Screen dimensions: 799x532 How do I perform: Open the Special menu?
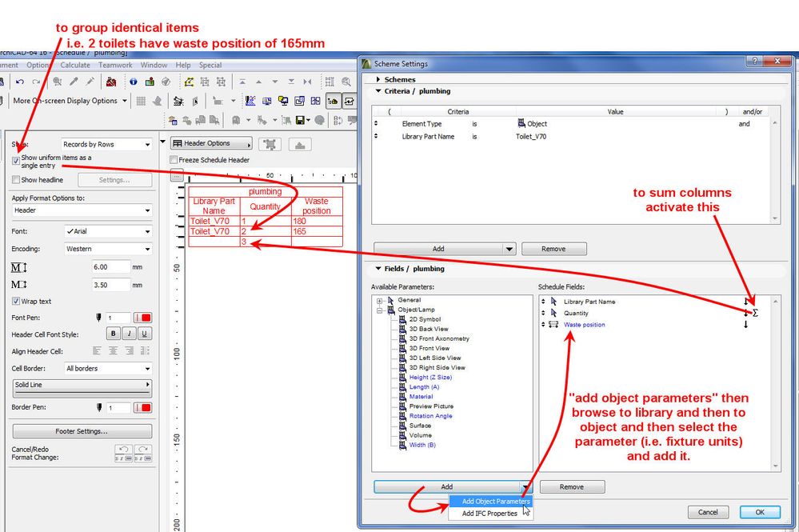(x=210, y=66)
